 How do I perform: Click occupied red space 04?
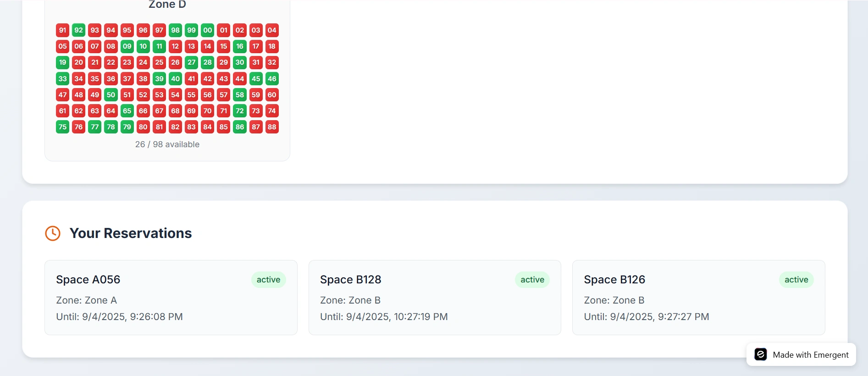272,30
